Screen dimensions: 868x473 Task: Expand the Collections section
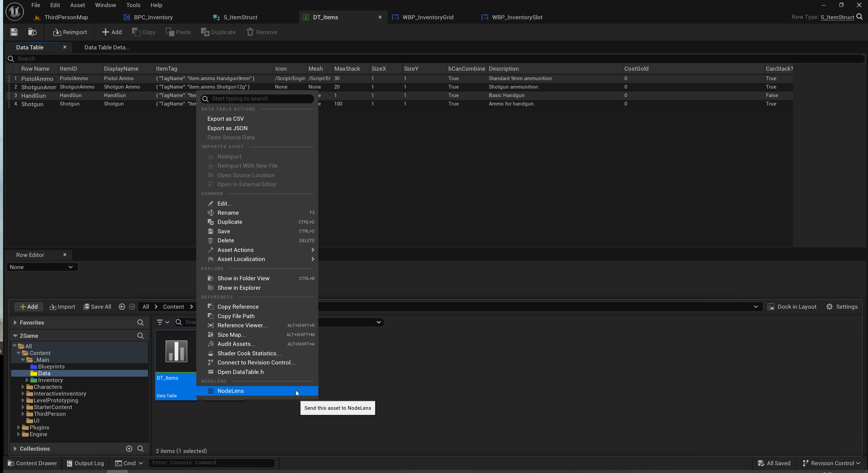pyautogui.click(x=15, y=449)
